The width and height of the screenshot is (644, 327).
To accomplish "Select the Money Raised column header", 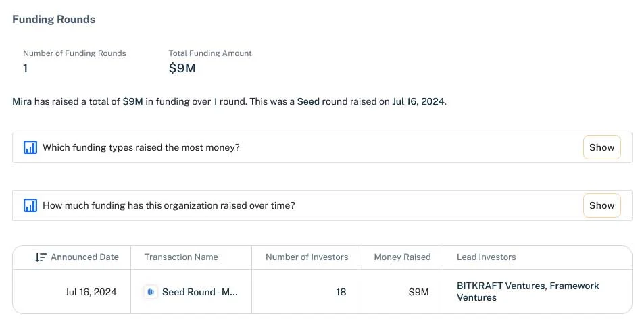I will (402, 257).
